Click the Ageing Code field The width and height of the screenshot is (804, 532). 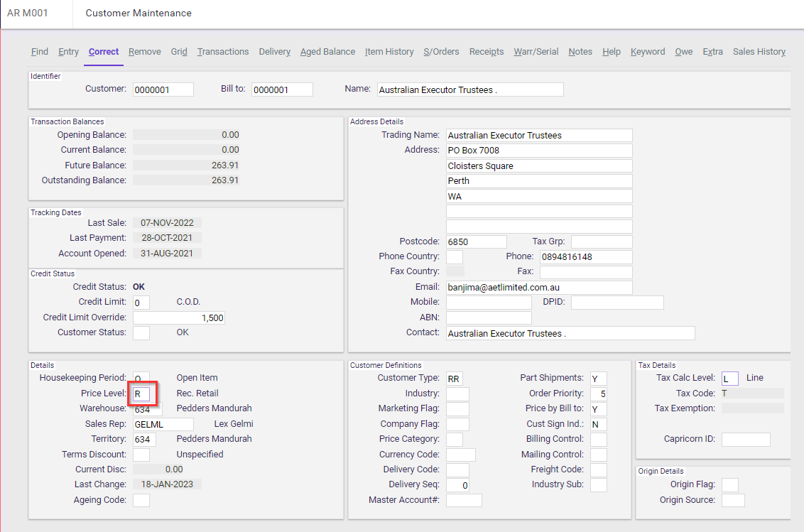[141, 500]
